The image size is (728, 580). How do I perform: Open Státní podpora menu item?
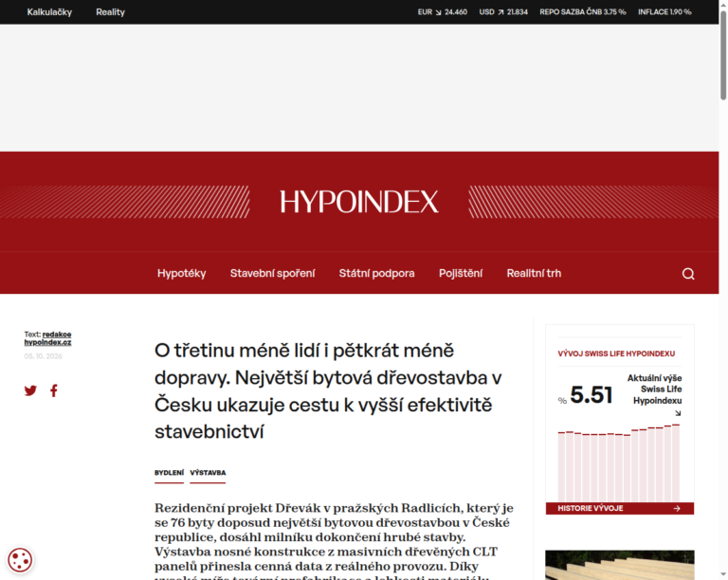[376, 273]
